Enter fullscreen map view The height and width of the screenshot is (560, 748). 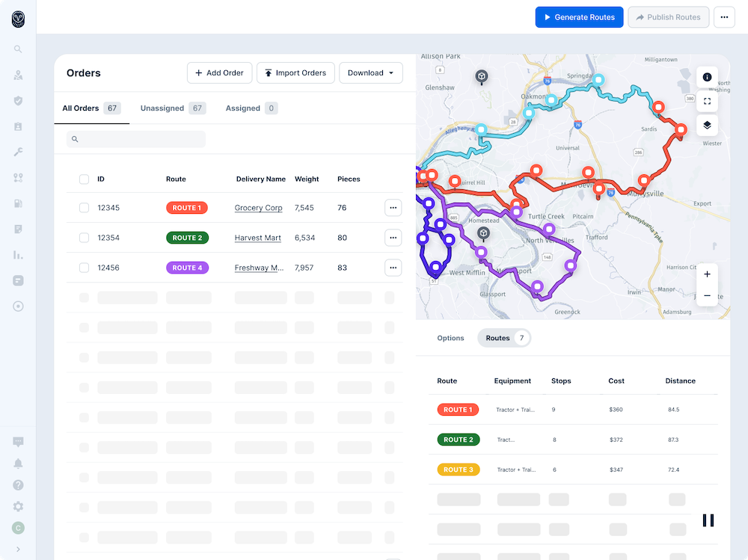[x=706, y=101]
